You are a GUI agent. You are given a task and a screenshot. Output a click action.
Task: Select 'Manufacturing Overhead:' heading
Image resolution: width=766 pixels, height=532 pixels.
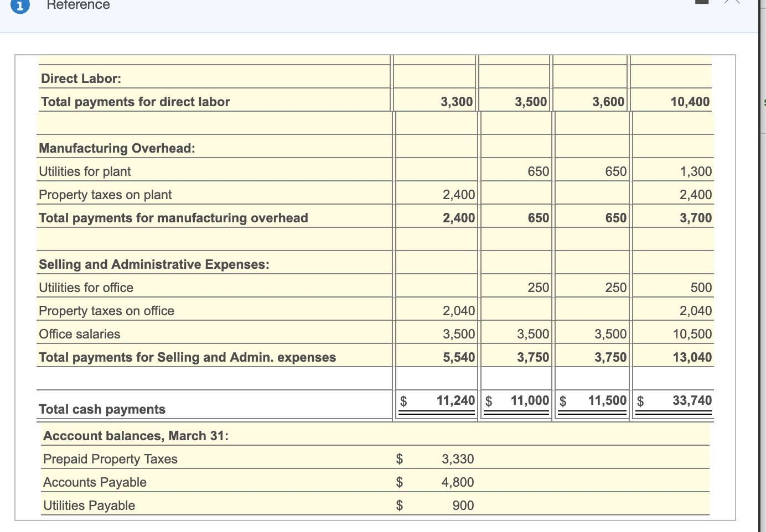[x=117, y=148]
